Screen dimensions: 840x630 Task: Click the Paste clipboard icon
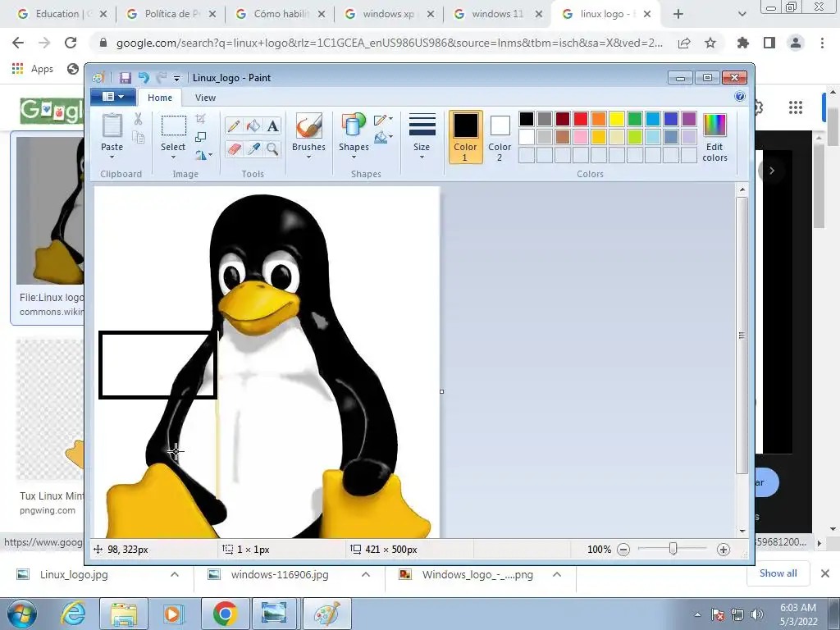pos(112,126)
